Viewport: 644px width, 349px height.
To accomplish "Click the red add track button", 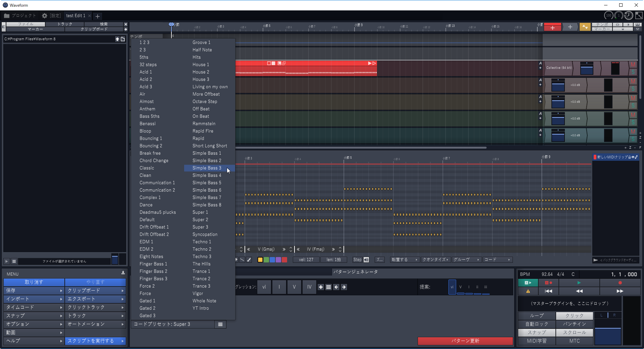I will (x=552, y=27).
